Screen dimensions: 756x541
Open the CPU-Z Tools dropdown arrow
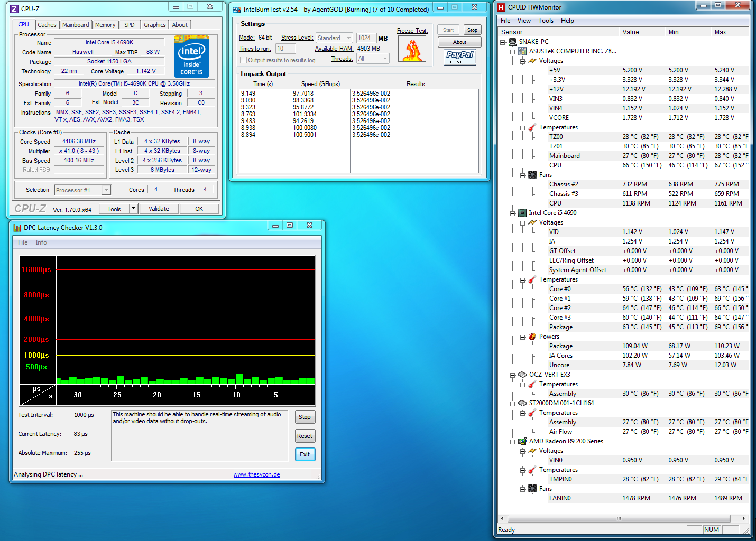134,209
